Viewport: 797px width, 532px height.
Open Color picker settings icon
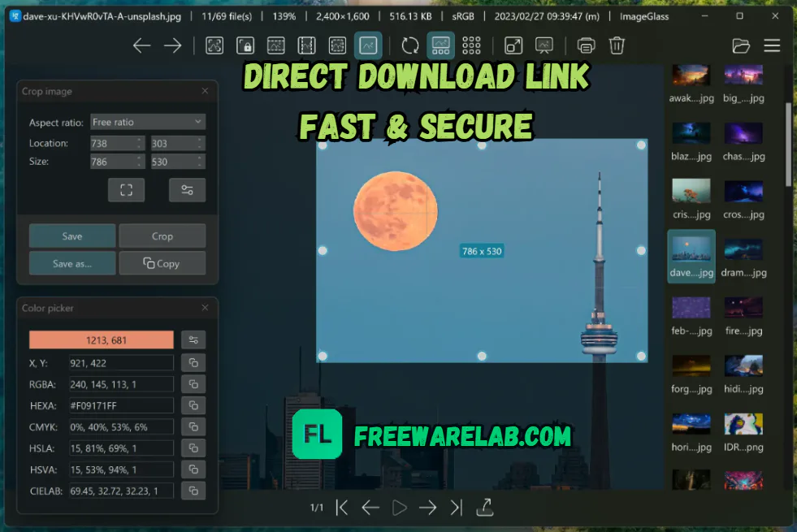coord(193,340)
